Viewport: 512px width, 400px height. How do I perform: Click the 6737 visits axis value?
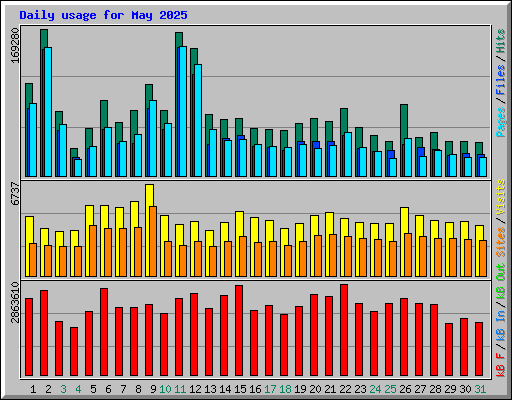pos(15,194)
